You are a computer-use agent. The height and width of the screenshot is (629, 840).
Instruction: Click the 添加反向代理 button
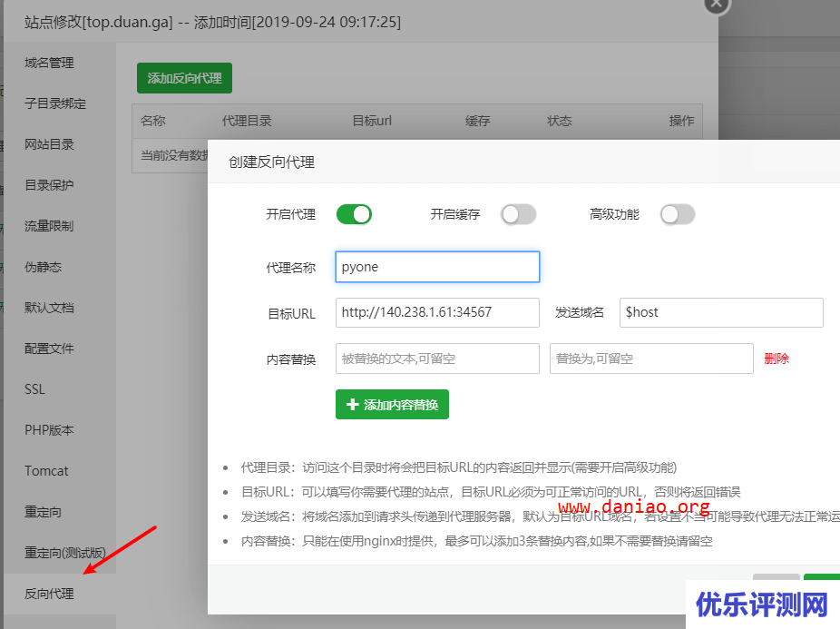(185, 78)
